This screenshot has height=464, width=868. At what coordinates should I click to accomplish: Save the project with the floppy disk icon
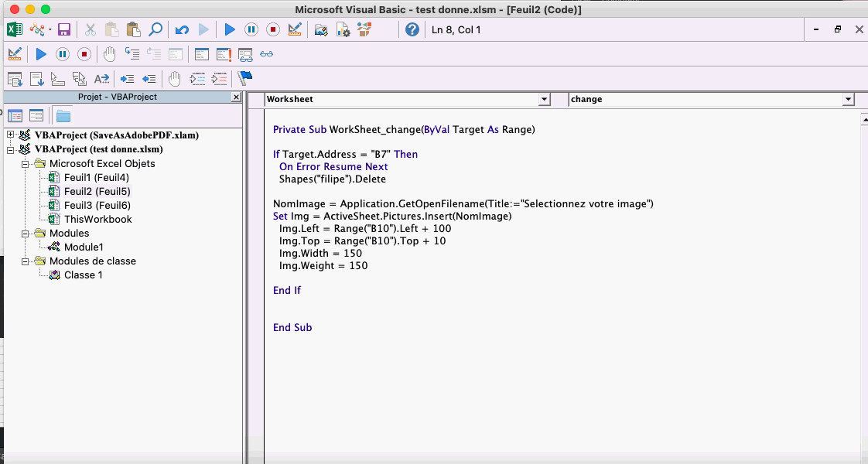pos(64,29)
